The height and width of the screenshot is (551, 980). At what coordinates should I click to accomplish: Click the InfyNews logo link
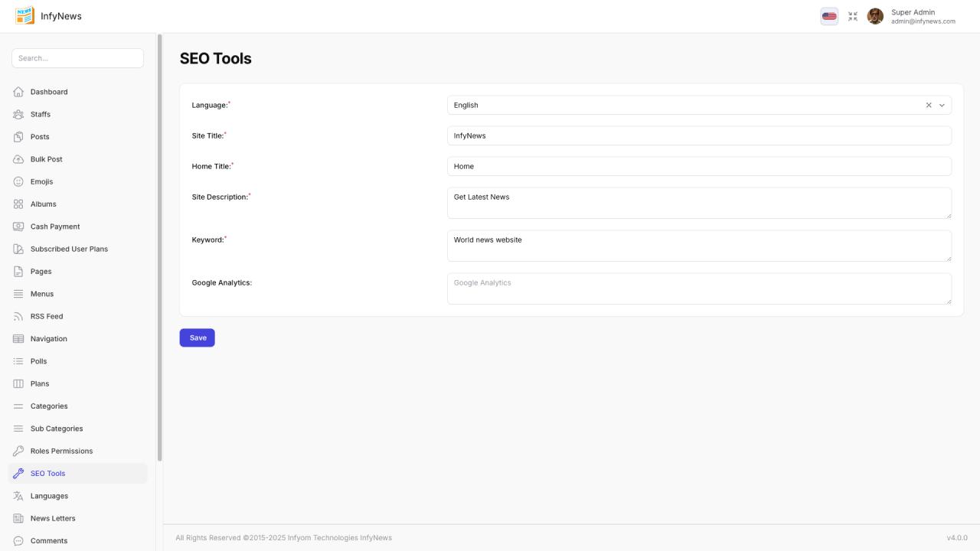pyautogui.click(x=48, y=16)
